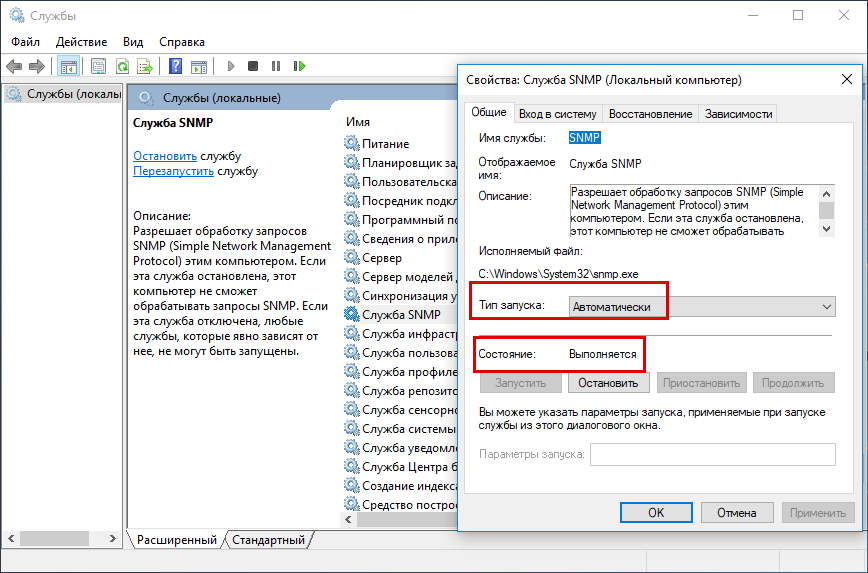Open Help with the question mark icon
The width and height of the screenshot is (868, 573).
click(175, 66)
